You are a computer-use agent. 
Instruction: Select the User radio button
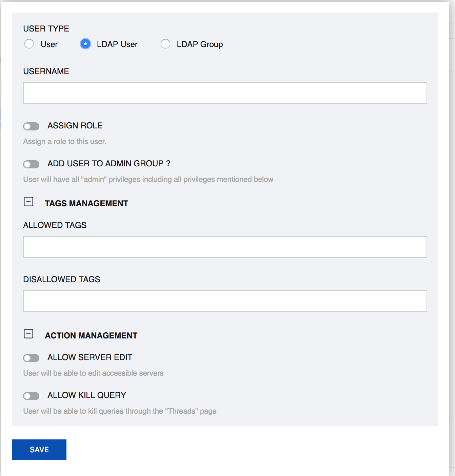[x=29, y=44]
